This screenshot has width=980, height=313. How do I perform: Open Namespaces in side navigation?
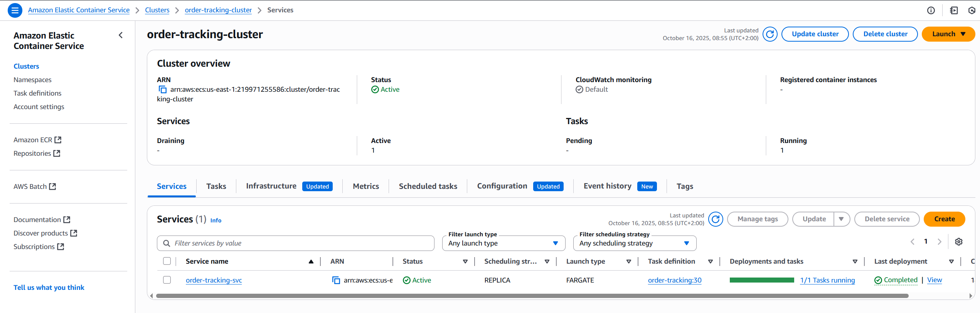pos(32,80)
